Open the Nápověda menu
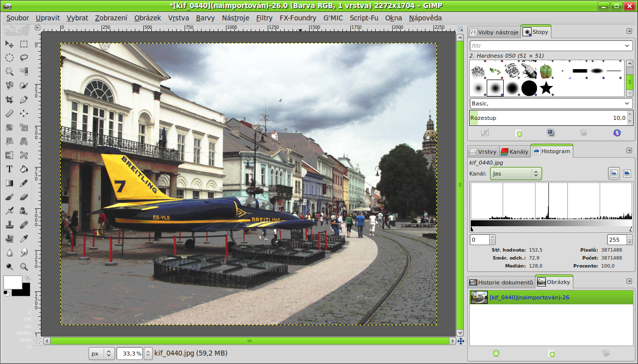 [x=425, y=18]
